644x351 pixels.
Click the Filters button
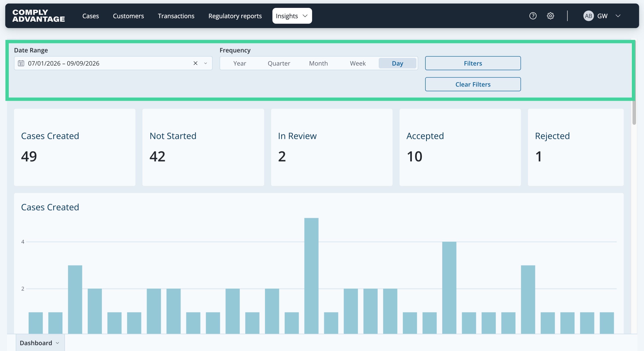click(x=473, y=63)
